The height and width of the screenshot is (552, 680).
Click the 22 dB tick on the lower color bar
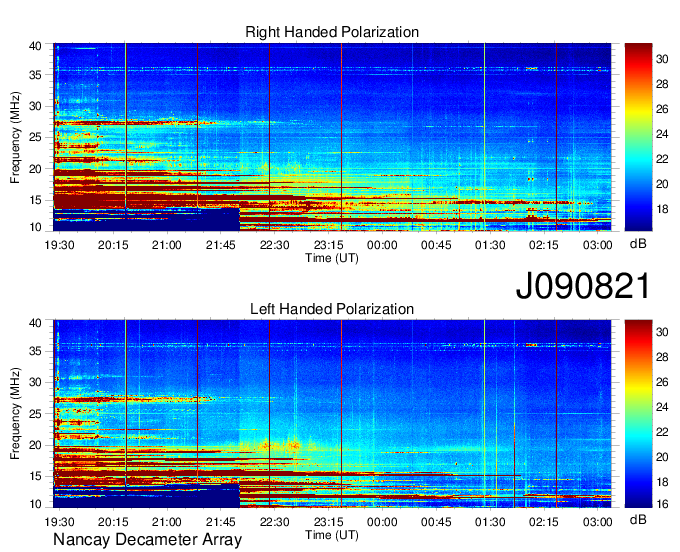click(x=662, y=432)
